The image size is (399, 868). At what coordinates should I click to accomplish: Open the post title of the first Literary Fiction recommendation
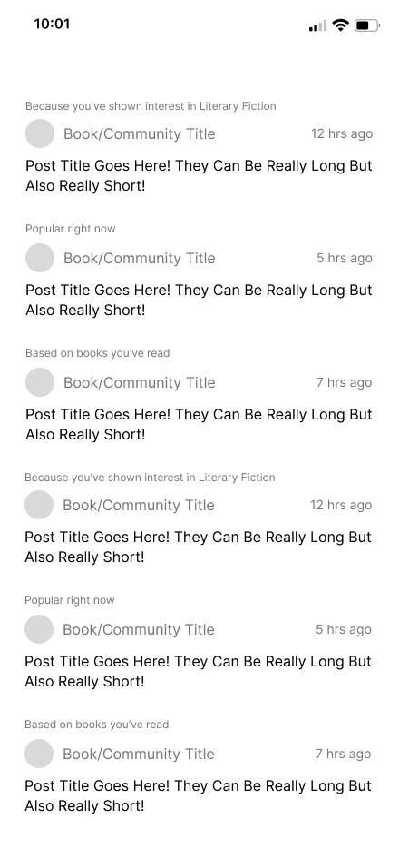pyautogui.click(x=199, y=175)
